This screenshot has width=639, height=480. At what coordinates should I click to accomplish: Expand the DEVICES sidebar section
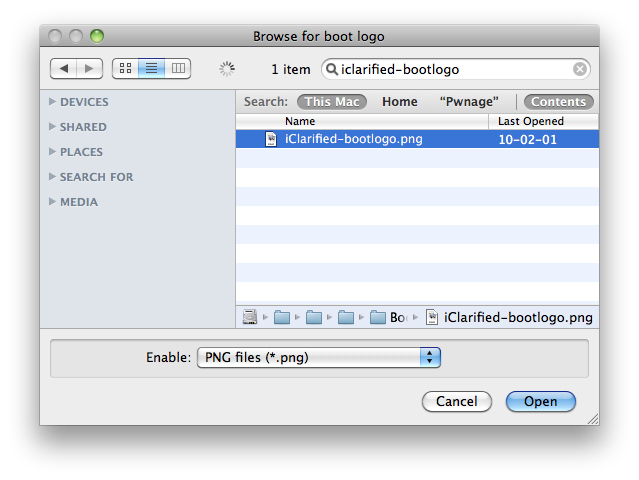pos(52,101)
